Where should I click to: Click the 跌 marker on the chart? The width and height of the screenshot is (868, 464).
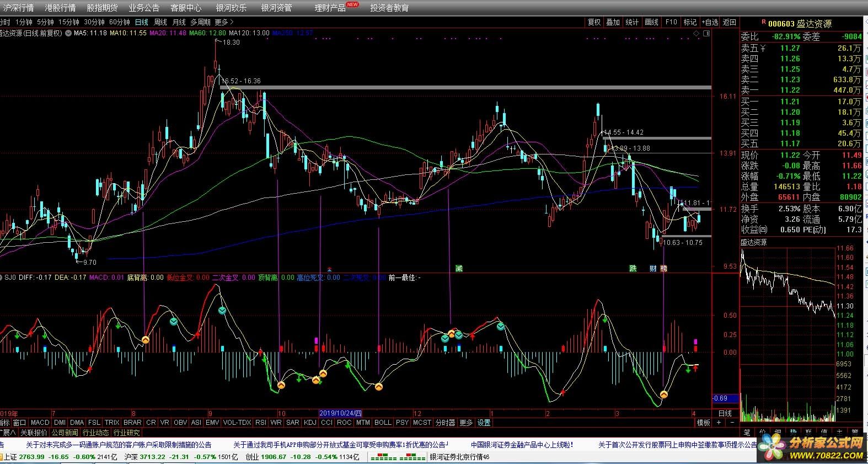coord(633,269)
